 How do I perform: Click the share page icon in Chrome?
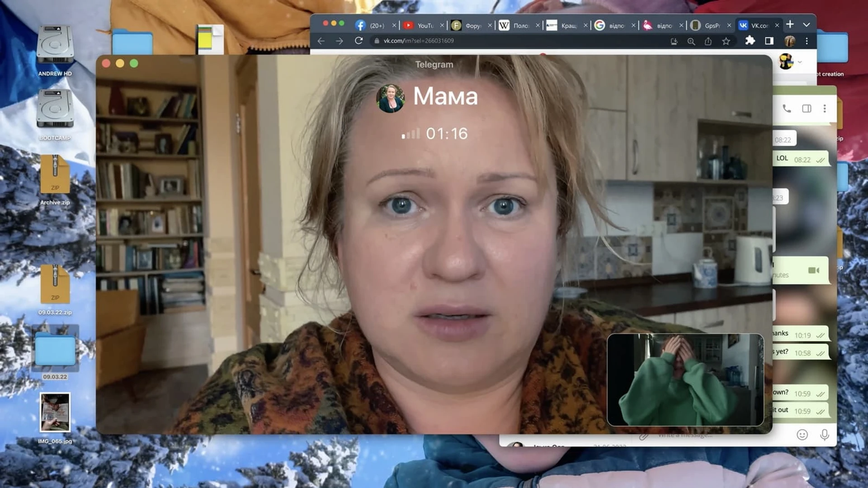pyautogui.click(x=708, y=41)
